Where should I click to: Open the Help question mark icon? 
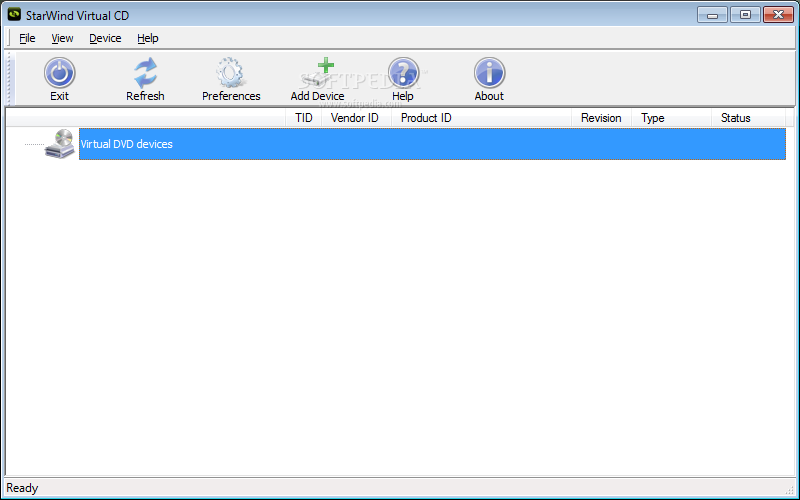(403, 72)
